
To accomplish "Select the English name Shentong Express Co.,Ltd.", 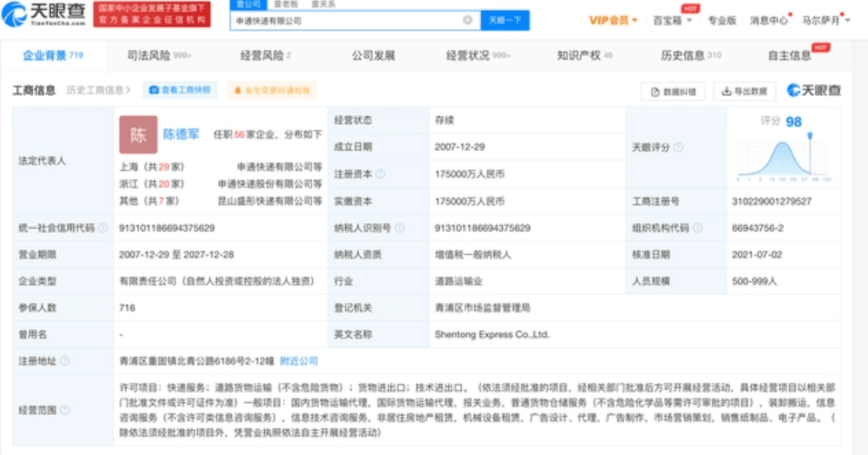I will click(x=492, y=335).
